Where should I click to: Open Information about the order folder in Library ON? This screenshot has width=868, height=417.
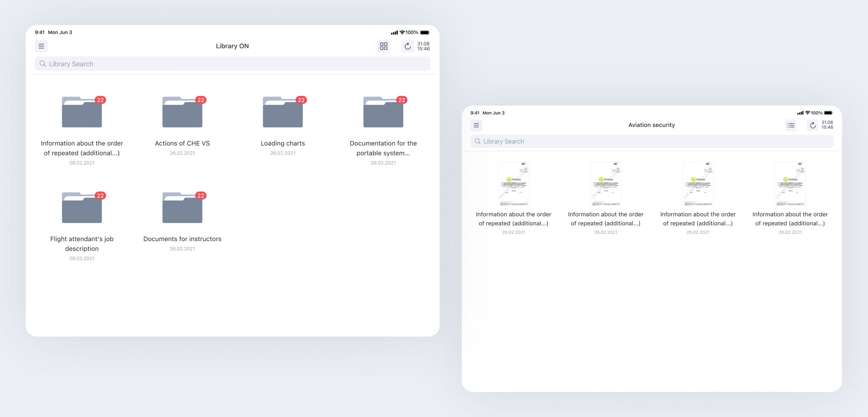click(82, 113)
